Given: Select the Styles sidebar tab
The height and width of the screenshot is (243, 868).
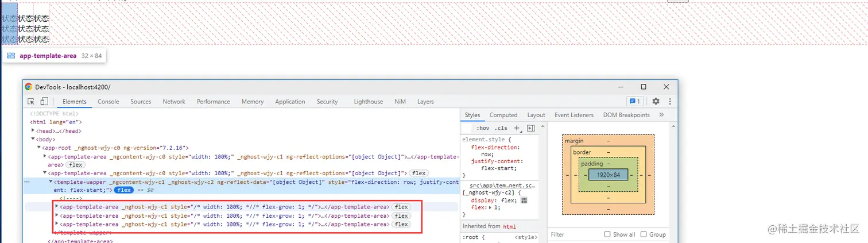Looking at the screenshot, I should click(472, 115).
